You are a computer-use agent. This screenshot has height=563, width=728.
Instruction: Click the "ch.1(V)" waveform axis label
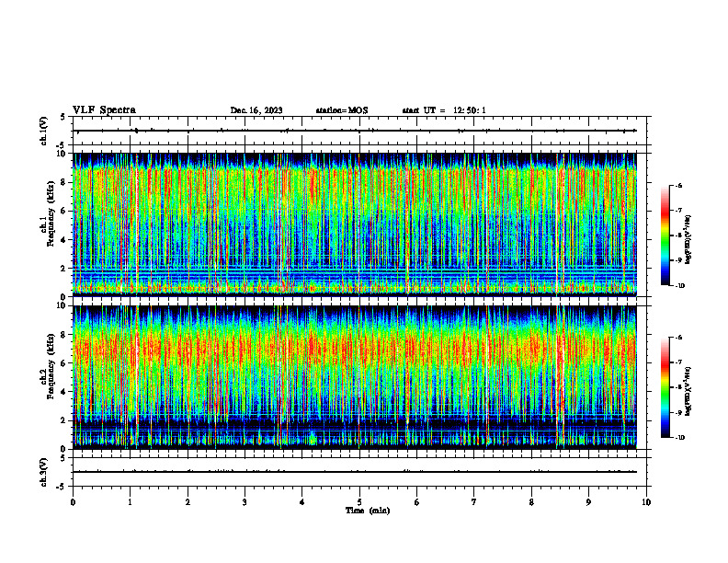44,131
